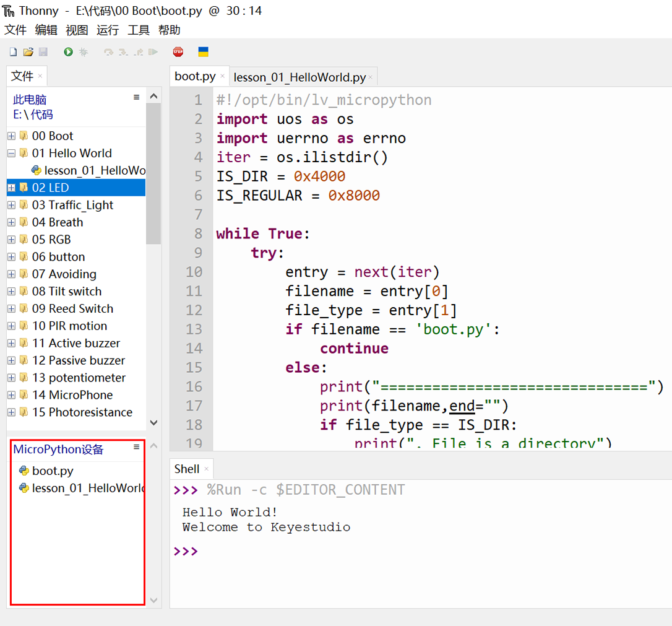The height and width of the screenshot is (626, 672).
Task: Click the Open file folder icon
Action: pyautogui.click(x=28, y=52)
